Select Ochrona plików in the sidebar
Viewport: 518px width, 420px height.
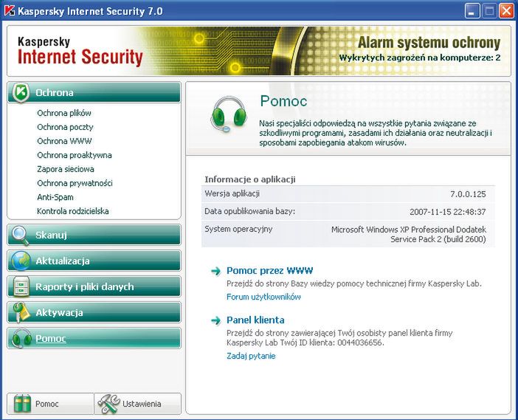(64, 113)
